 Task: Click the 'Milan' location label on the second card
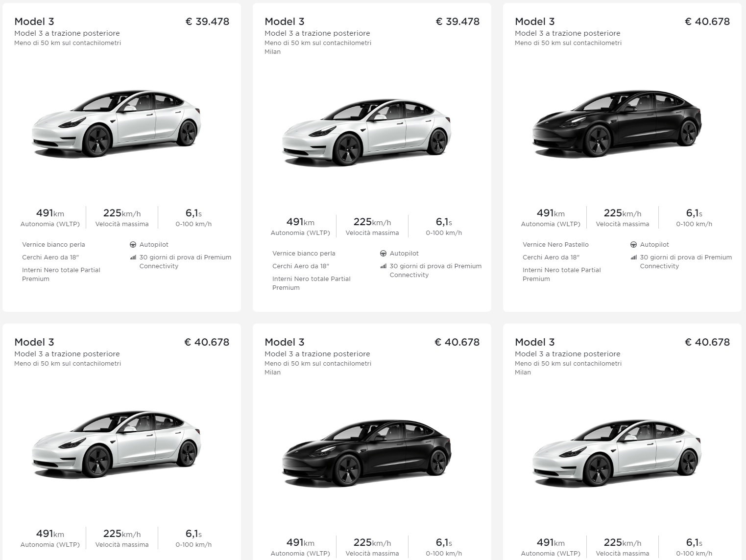pyautogui.click(x=272, y=51)
